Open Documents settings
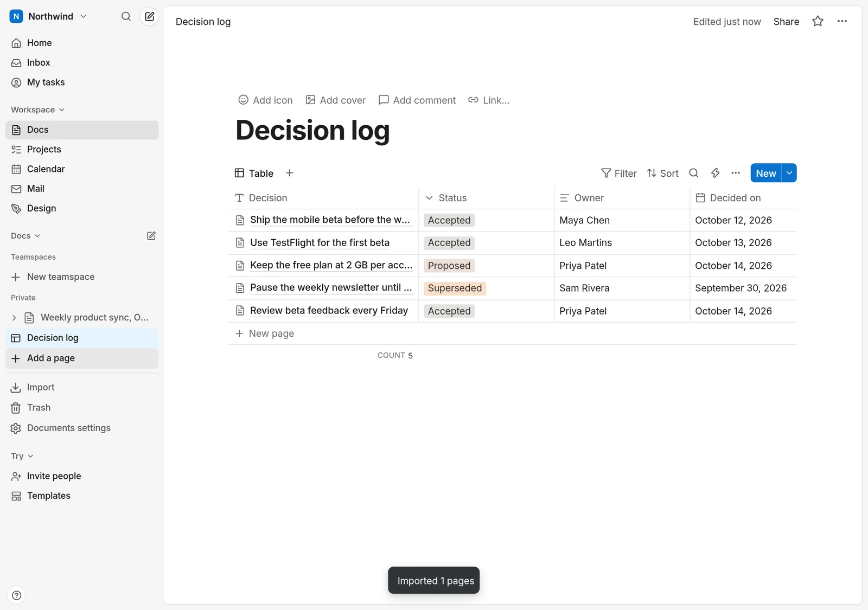The height and width of the screenshot is (610, 868). [82, 428]
